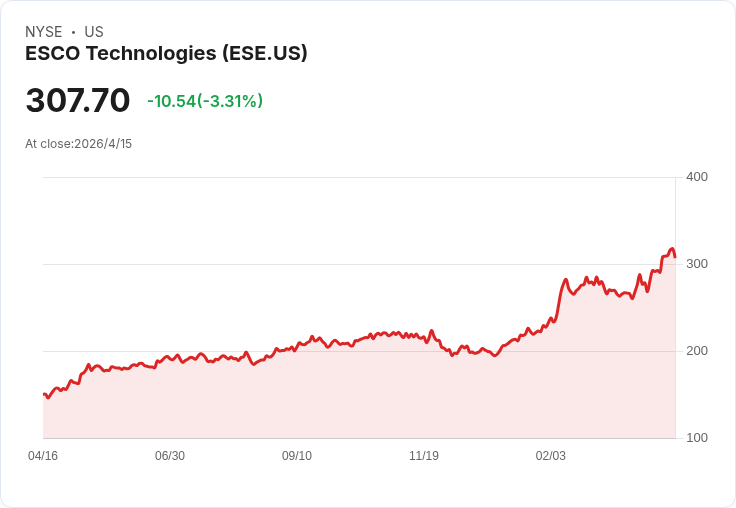Select the 04/16 date on the x-axis
736x508 pixels.
43,456
